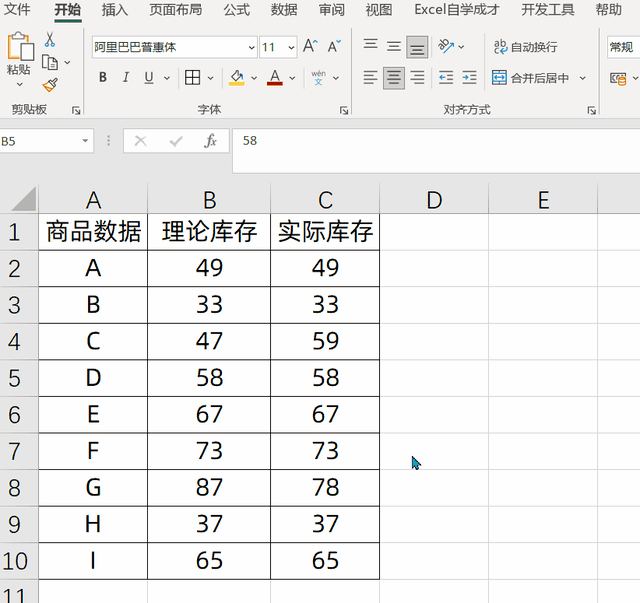Switch to the 视图 tab
This screenshot has width=640, height=603.
[379, 9]
